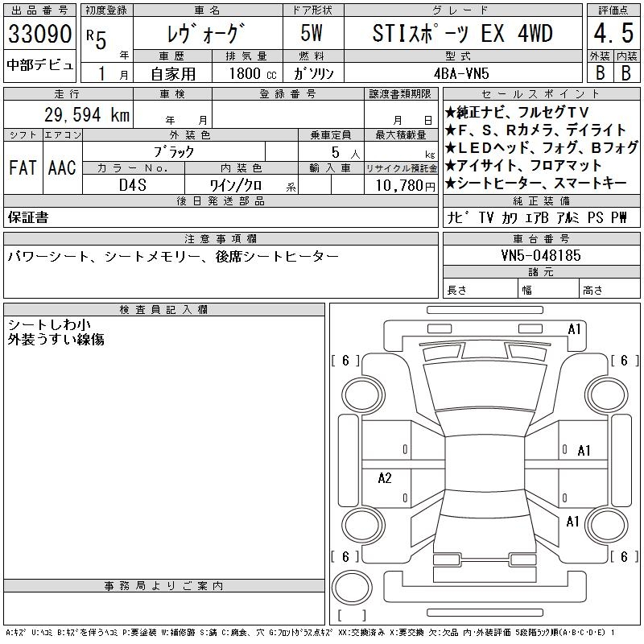Click the A2 damage mark on diagram

point(385,478)
